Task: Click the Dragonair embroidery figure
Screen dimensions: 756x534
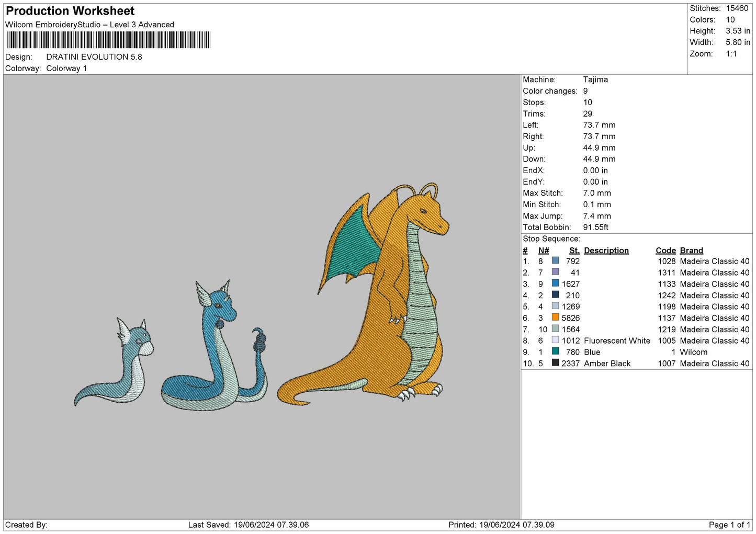Action: [x=215, y=346]
